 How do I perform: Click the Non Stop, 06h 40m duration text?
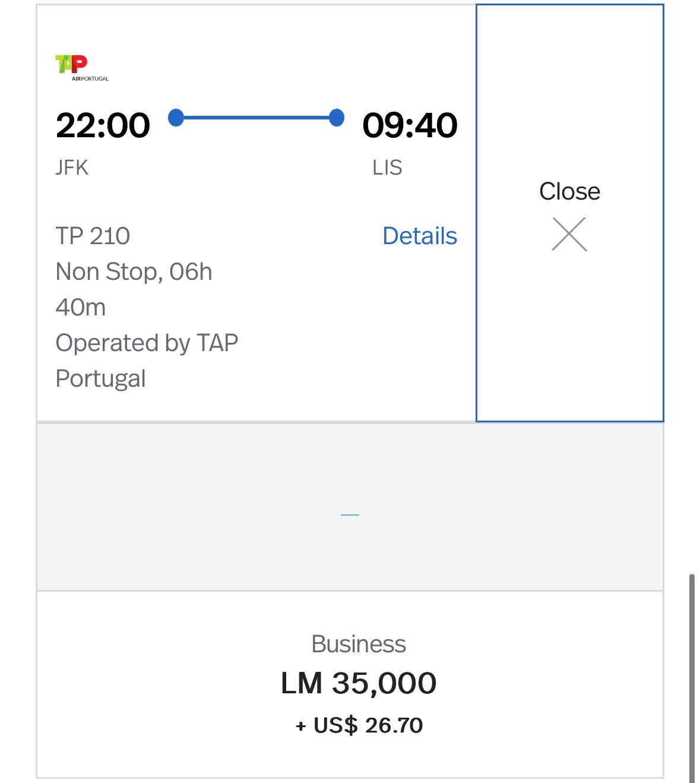[134, 289]
